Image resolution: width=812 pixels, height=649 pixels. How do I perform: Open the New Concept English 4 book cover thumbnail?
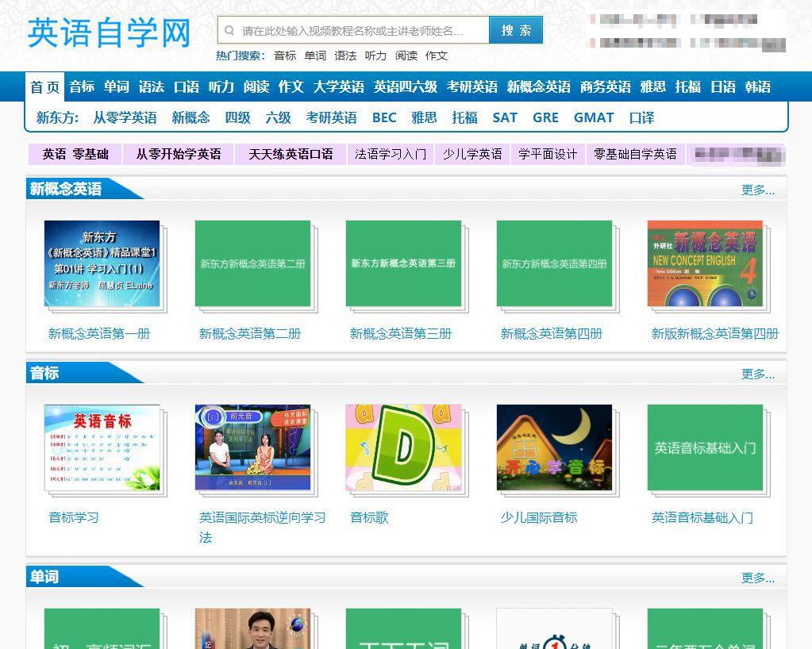(x=705, y=263)
